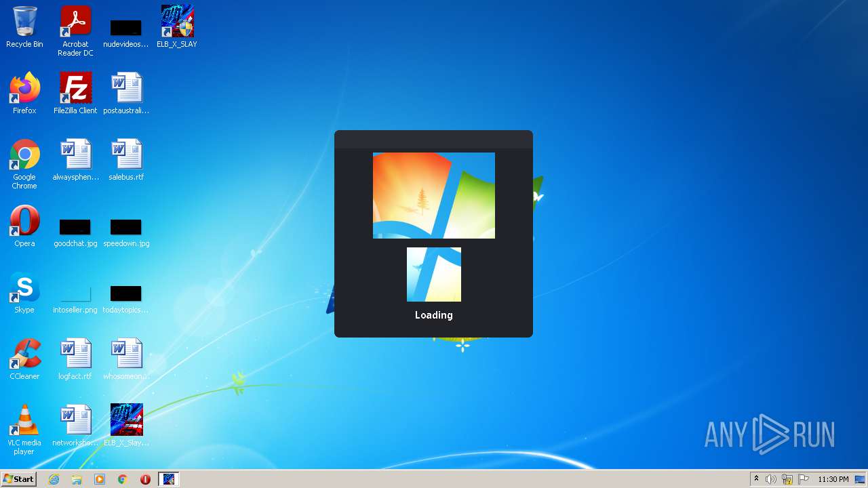Image resolution: width=868 pixels, height=488 pixels.
Task: Select whosomeon Word document
Action: [126, 359]
